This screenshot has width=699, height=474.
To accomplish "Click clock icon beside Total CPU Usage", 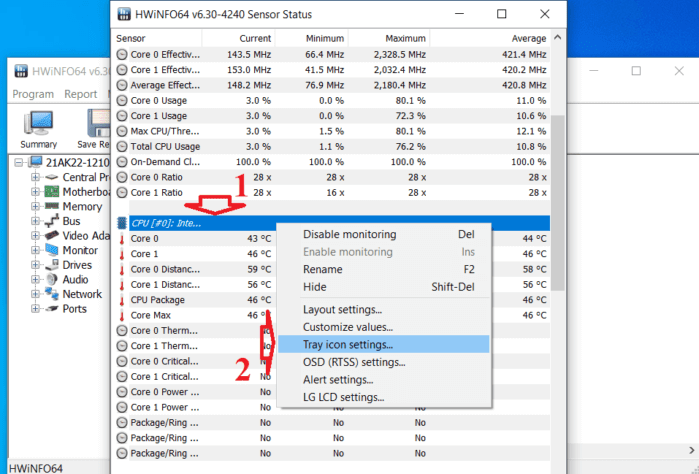I will tap(122, 146).
